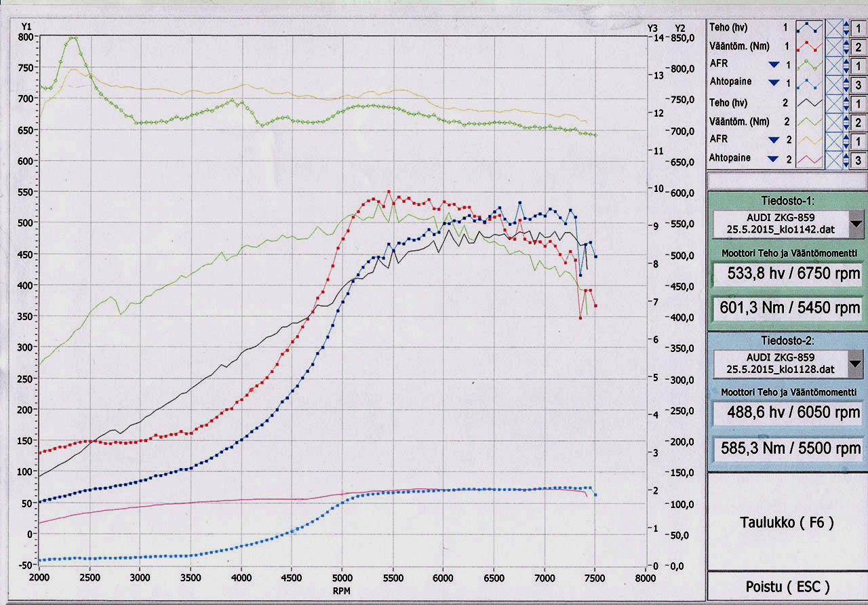
Task: Click the Vääntöm. (Nm) 2 green line icon
Action: (810, 121)
